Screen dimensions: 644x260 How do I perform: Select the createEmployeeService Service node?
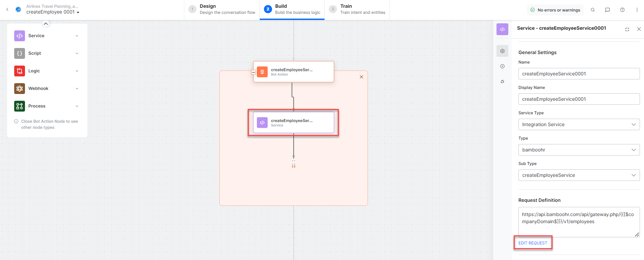[293, 122]
